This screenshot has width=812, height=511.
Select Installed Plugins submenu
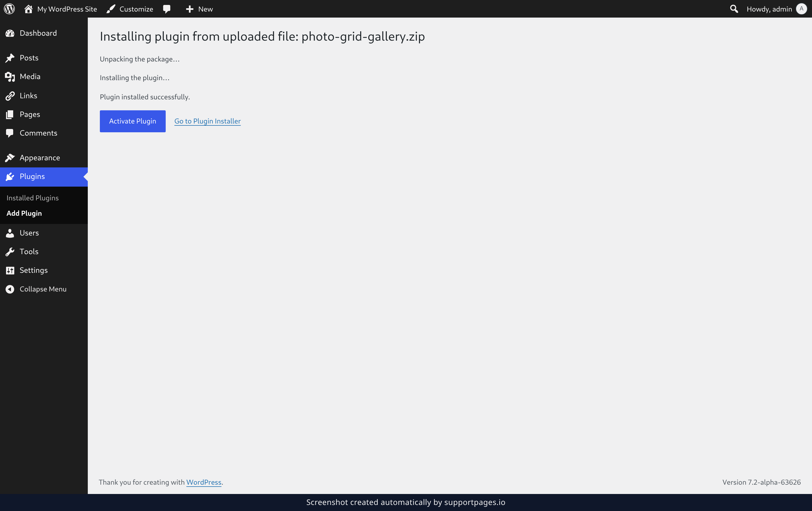coord(32,198)
